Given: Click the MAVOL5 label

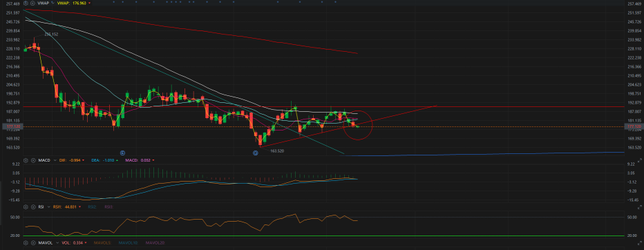Looking at the screenshot, I should point(102,243).
